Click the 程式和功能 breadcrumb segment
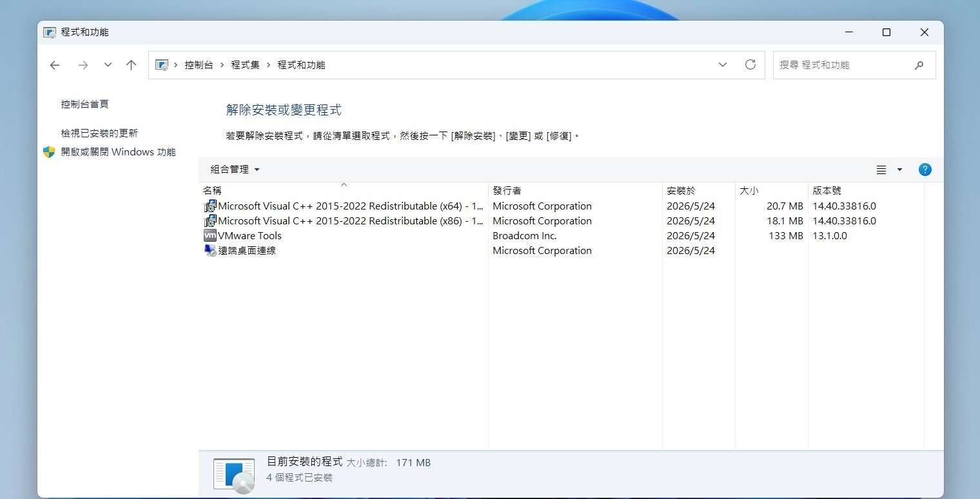 coord(301,65)
